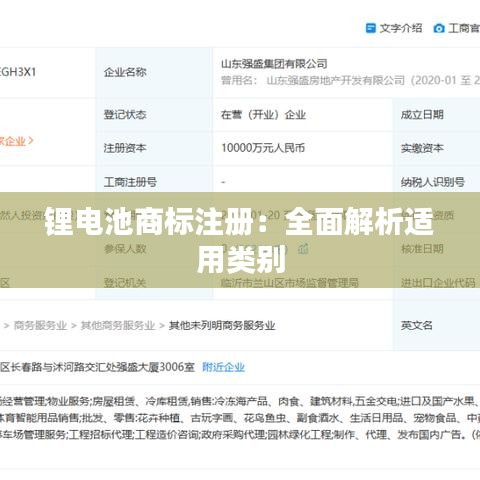Screen dimensions: 480x480
Task: Click the 纳税人识别号 label cell
Action: click(437, 182)
